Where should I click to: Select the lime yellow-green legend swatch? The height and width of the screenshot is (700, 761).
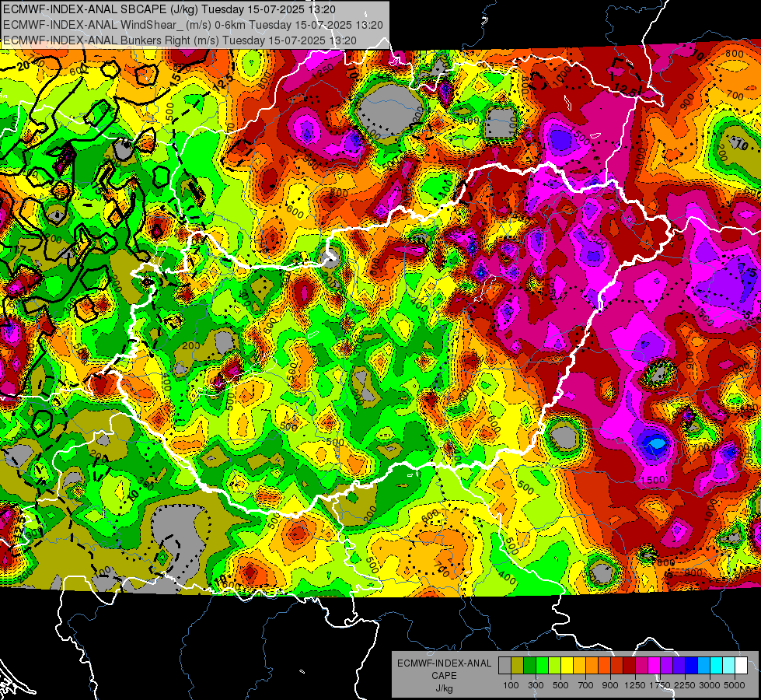click(555, 665)
